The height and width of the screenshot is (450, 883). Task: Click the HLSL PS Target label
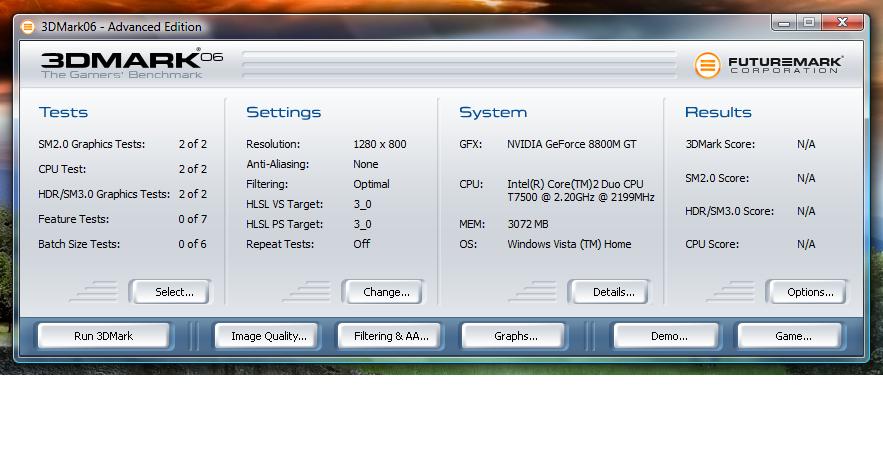[284, 224]
